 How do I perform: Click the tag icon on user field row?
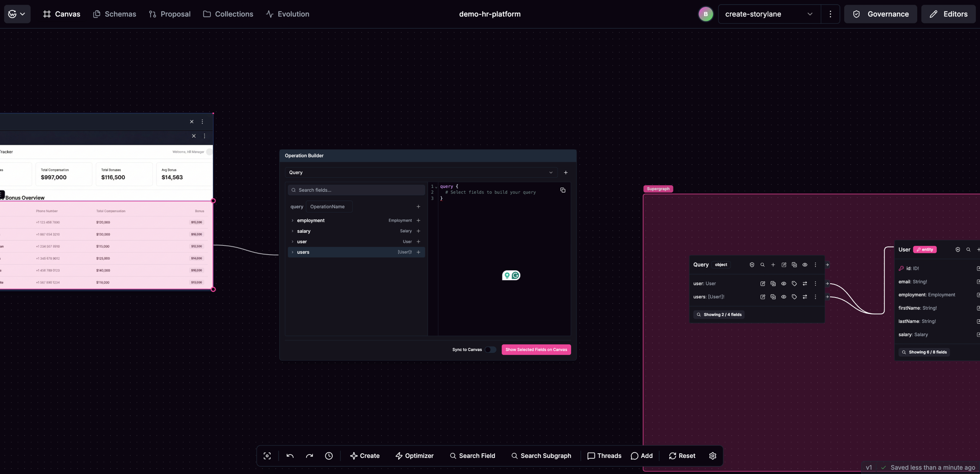pos(794,284)
